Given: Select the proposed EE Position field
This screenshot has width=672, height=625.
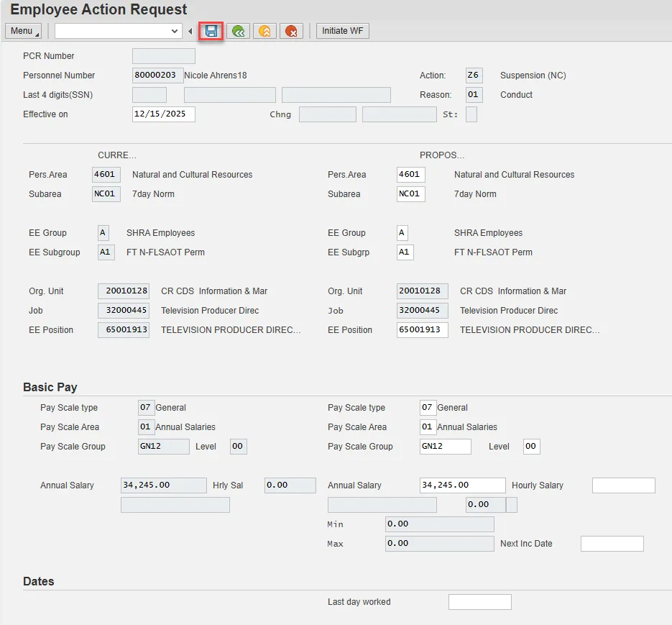Looking at the screenshot, I should coord(422,330).
